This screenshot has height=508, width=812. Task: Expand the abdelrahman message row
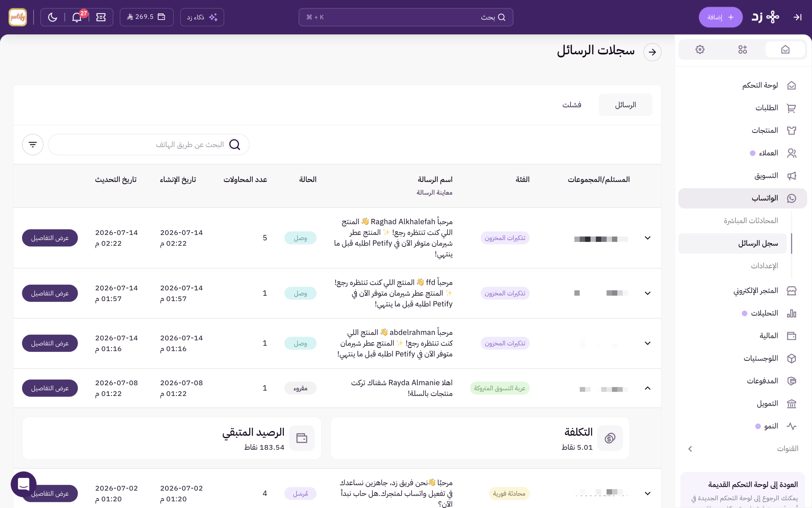coord(648,343)
